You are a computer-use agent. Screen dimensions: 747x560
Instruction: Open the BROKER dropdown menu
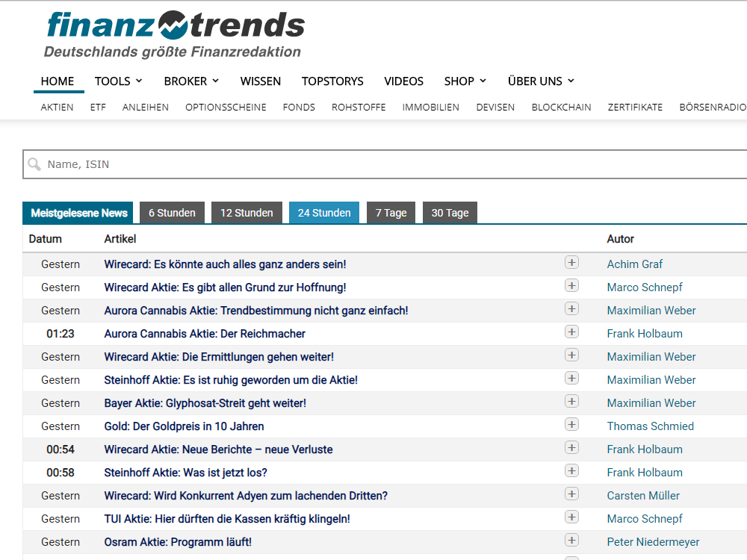pos(191,81)
